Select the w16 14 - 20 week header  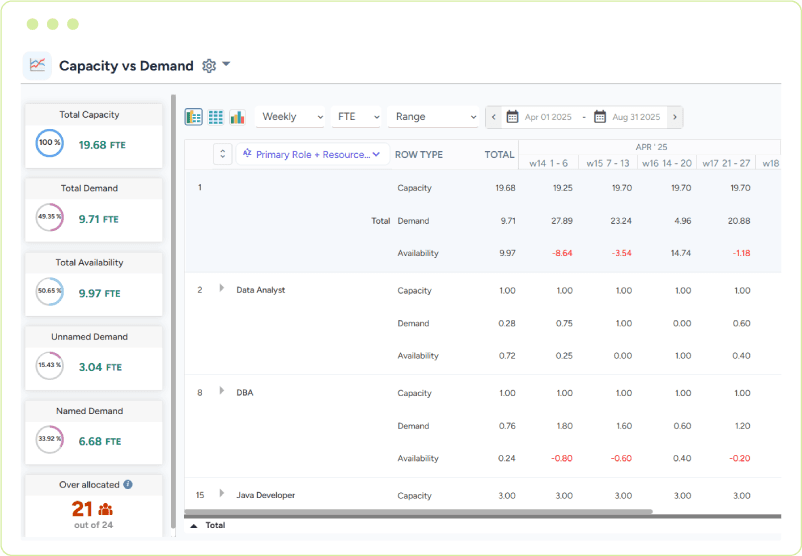(x=666, y=163)
